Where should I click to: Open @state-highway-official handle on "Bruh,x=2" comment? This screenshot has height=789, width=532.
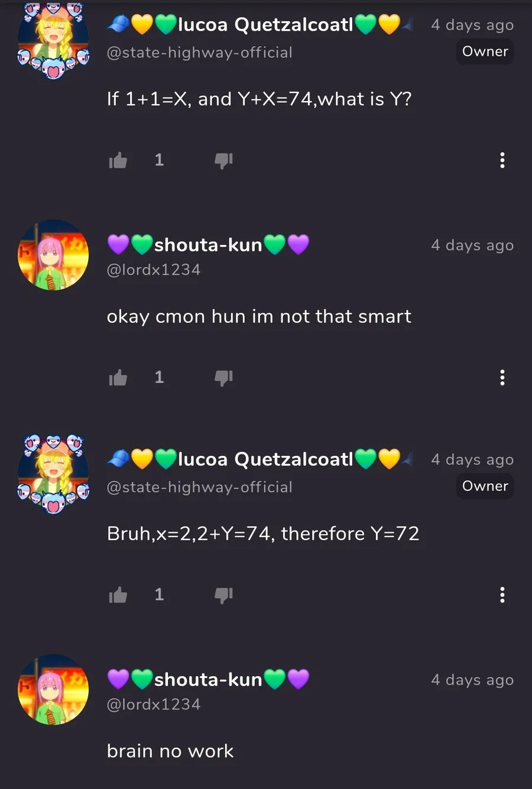[200, 487]
